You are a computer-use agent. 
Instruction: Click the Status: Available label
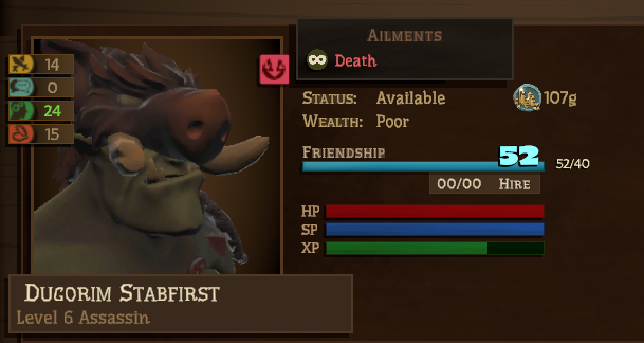(374, 98)
